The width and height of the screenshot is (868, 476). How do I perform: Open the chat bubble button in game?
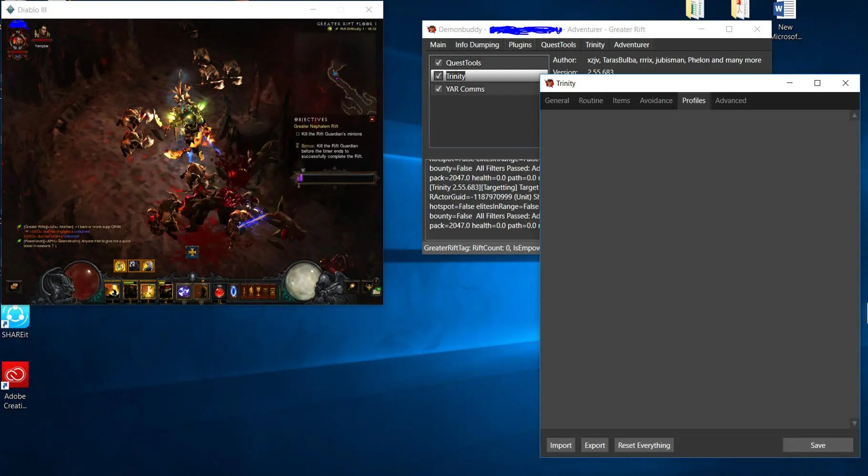click(14, 286)
